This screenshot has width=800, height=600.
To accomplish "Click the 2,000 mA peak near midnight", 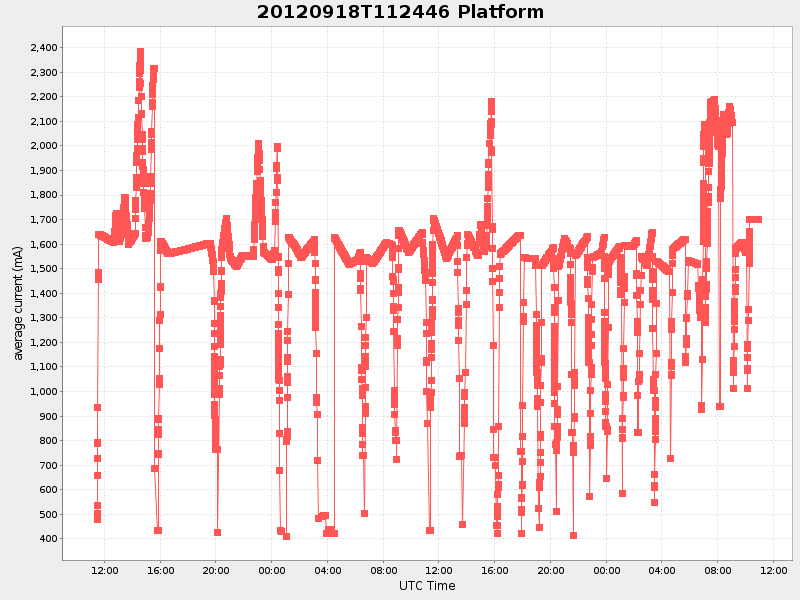I will point(277,145).
